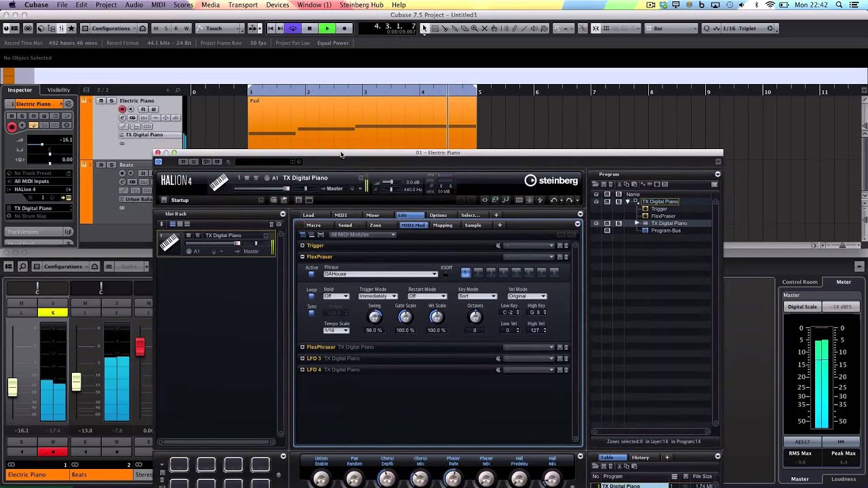
Task: Open the Restart Mode dropdown
Action: (427, 296)
